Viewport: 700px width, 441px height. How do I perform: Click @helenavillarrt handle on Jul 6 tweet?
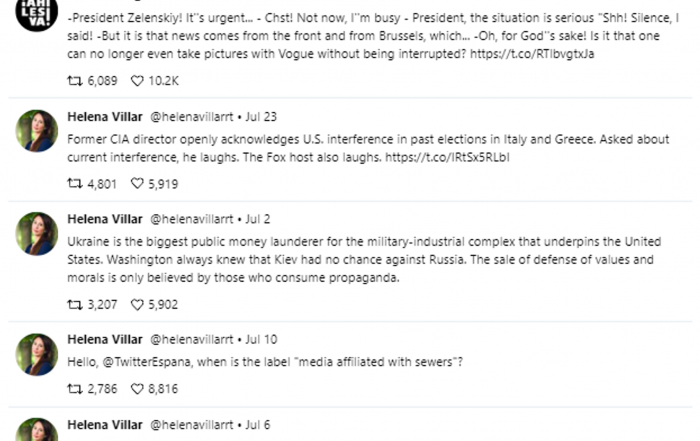pyautogui.click(x=192, y=425)
